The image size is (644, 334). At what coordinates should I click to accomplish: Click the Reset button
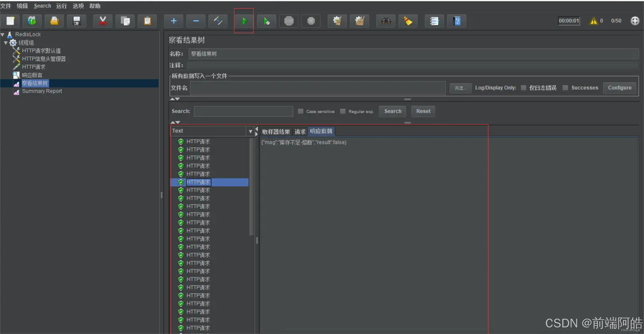click(x=423, y=111)
